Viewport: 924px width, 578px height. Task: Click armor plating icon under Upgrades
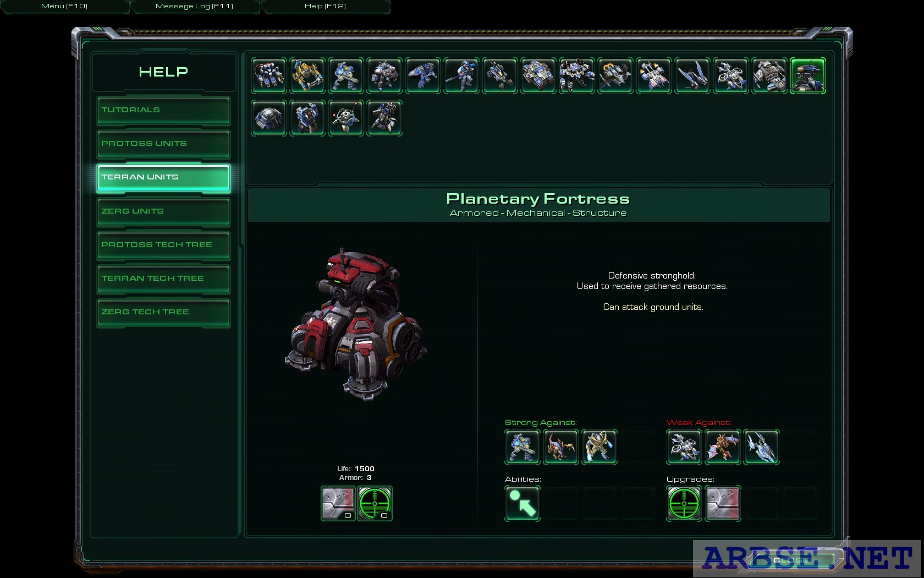723,503
